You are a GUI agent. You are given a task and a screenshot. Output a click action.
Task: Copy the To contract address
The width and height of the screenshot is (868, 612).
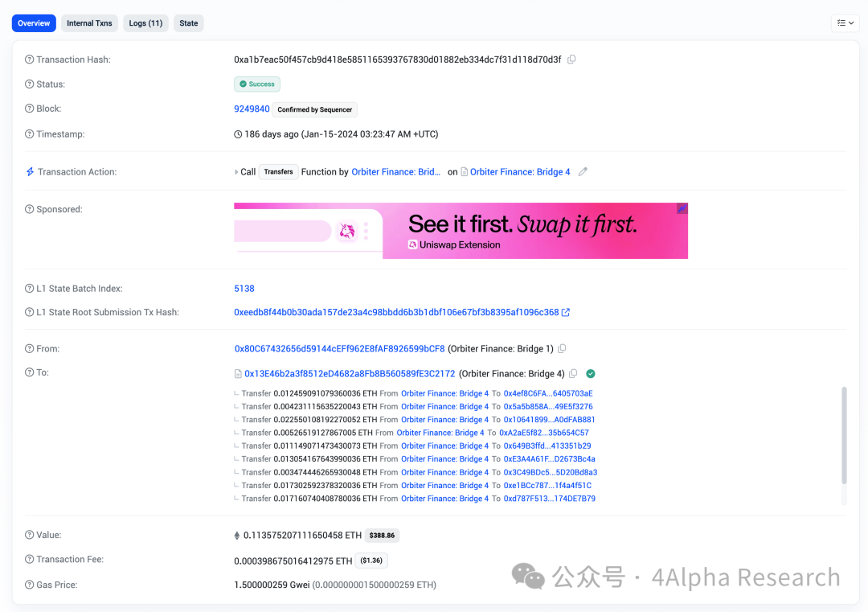[573, 374]
